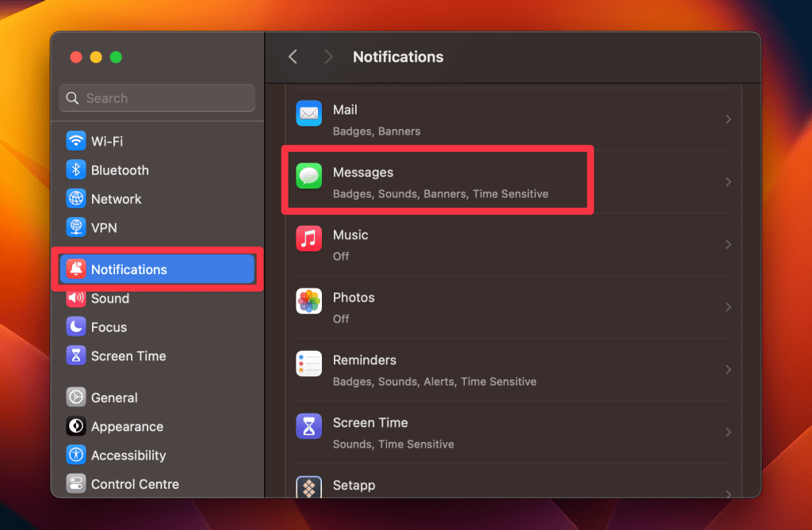This screenshot has width=812, height=530.
Task: Click the Setapp app icon
Action: point(308,487)
